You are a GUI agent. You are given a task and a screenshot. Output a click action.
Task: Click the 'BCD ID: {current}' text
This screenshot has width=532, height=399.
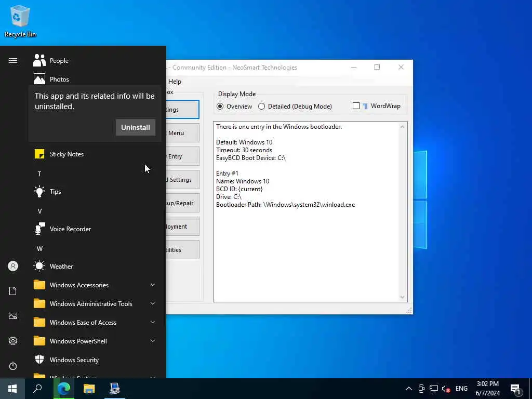coord(239,189)
